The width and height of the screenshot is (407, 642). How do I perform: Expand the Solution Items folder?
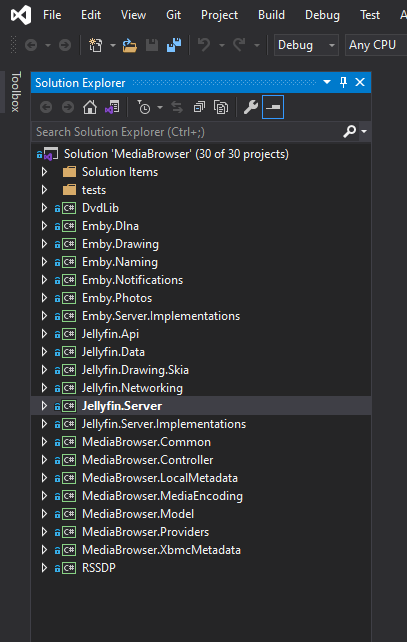(45, 172)
